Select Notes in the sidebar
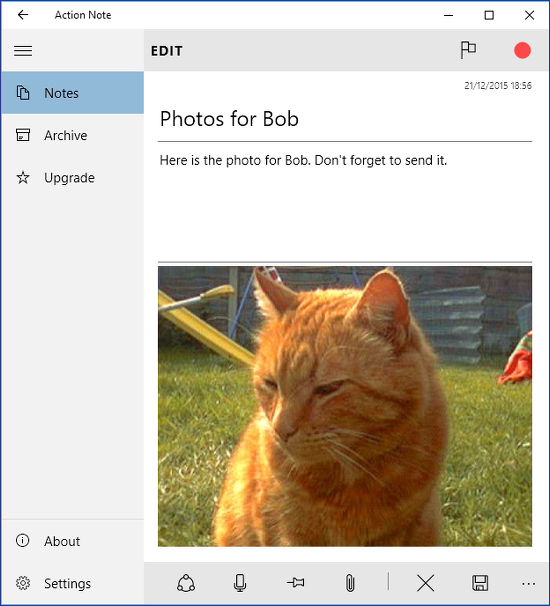Screen dimensions: 550x606 click(73, 93)
